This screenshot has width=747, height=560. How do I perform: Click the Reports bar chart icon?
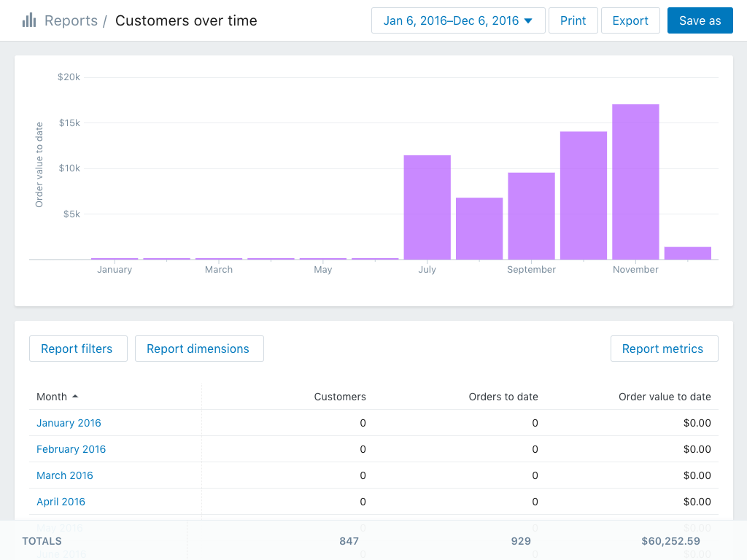click(29, 20)
